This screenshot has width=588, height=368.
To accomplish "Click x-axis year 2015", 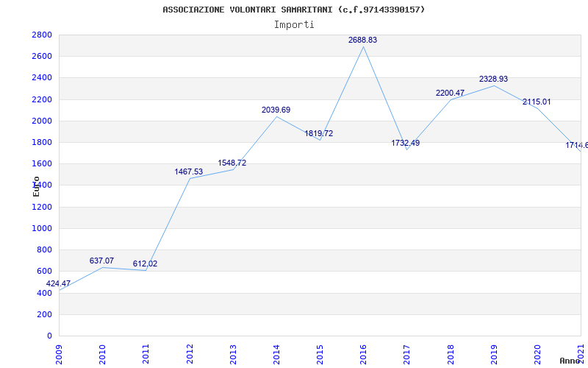I will pyautogui.click(x=320, y=354).
